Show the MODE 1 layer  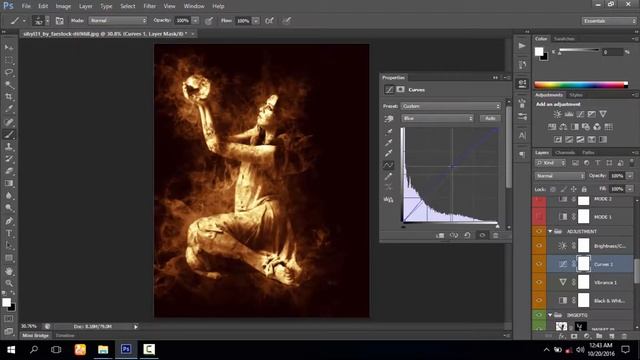[539, 216]
